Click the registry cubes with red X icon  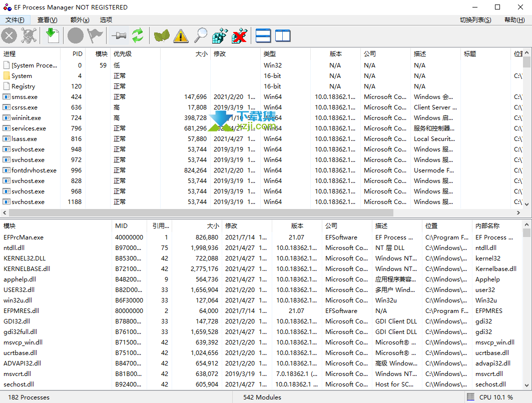tap(240, 35)
